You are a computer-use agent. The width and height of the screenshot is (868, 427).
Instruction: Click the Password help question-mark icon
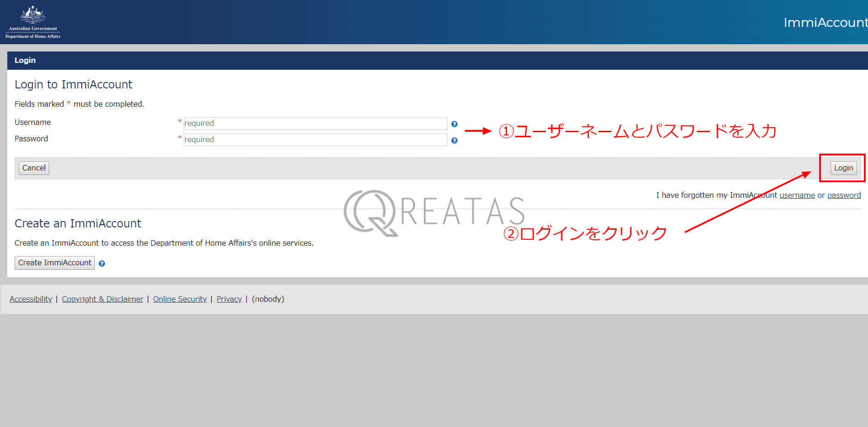[454, 140]
